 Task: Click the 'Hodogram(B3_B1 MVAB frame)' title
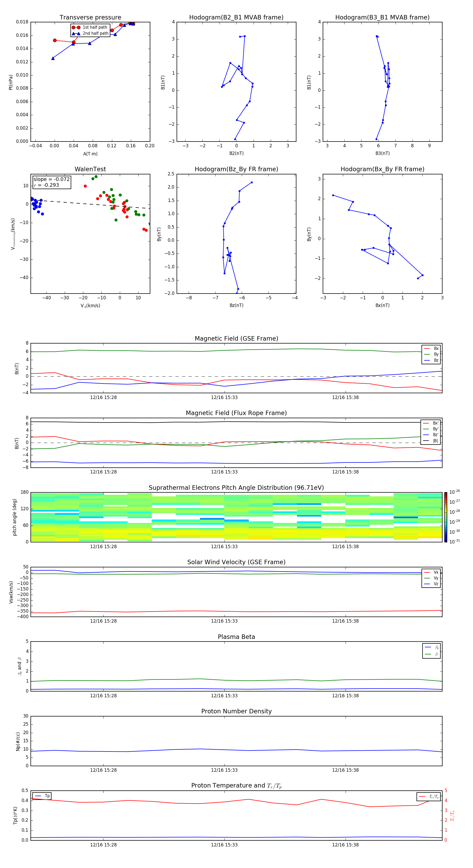(382, 17)
